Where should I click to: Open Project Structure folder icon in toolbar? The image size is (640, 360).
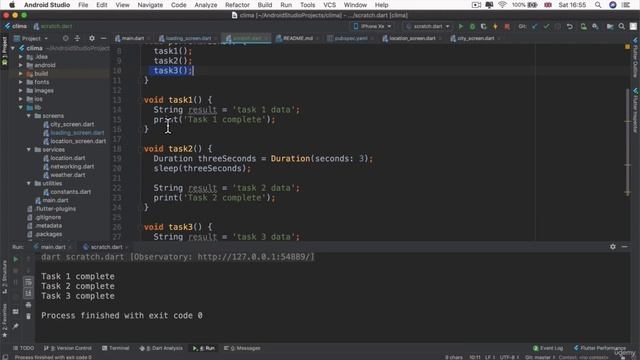pos(610,27)
